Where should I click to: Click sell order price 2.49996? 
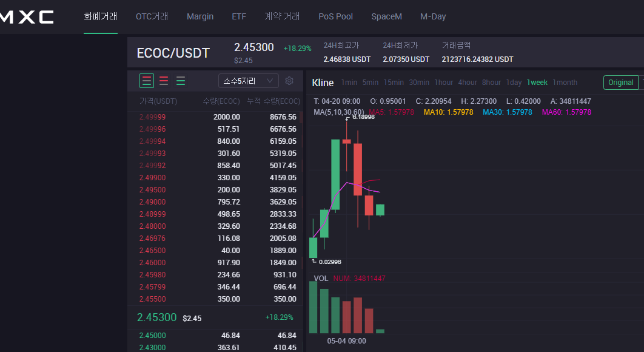coord(152,129)
